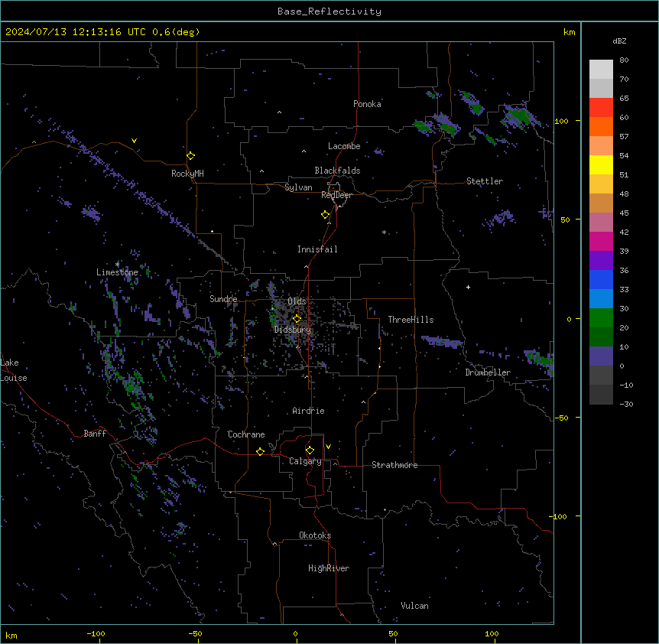659x644 pixels.
Task: Pick the red 65–60 dBZ legend swatch
Action: tap(601, 107)
